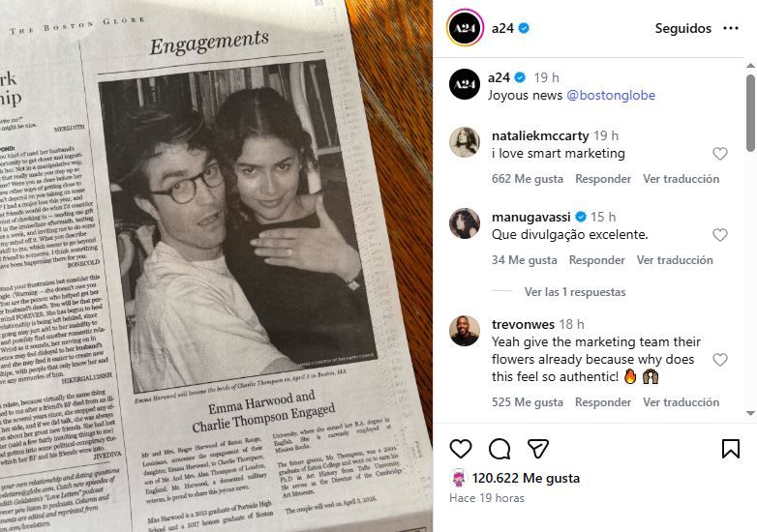This screenshot has width=757, height=532.
Task: Open the a24 story profile picture in header
Action: (x=465, y=28)
